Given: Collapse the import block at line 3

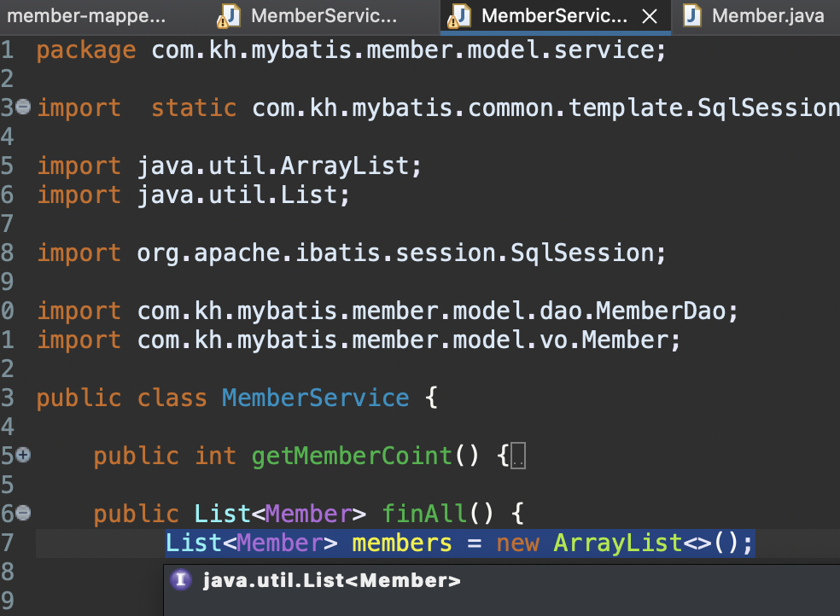Looking at the screenshot, I should click(x=23, y=107).
